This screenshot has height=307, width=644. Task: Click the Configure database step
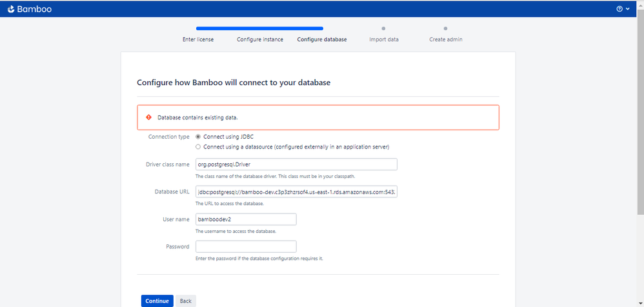point(322,40)
